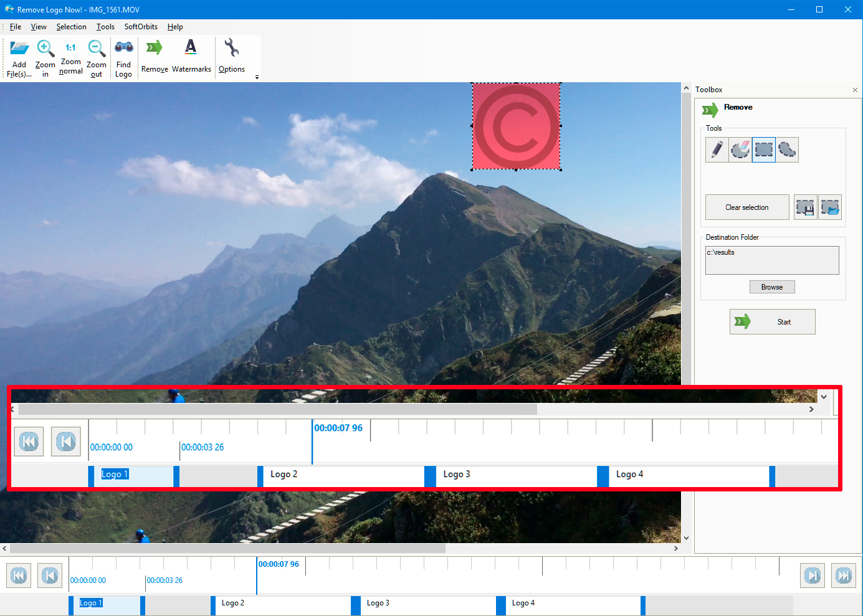Load a selection with the folder icon
The width and height of the screenshot is (863, 616).
[830, 207]
